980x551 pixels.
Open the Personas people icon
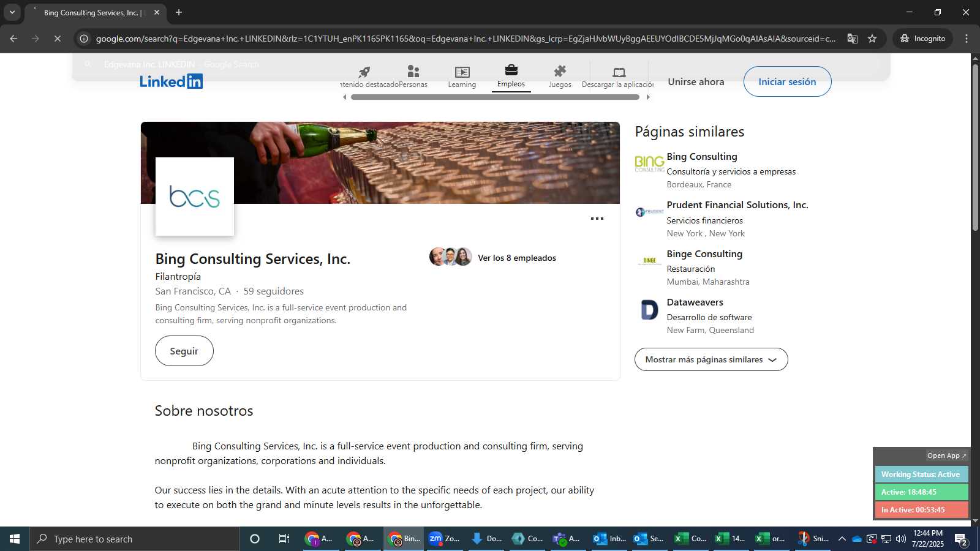pyautogui.click(x=413, y=77)
